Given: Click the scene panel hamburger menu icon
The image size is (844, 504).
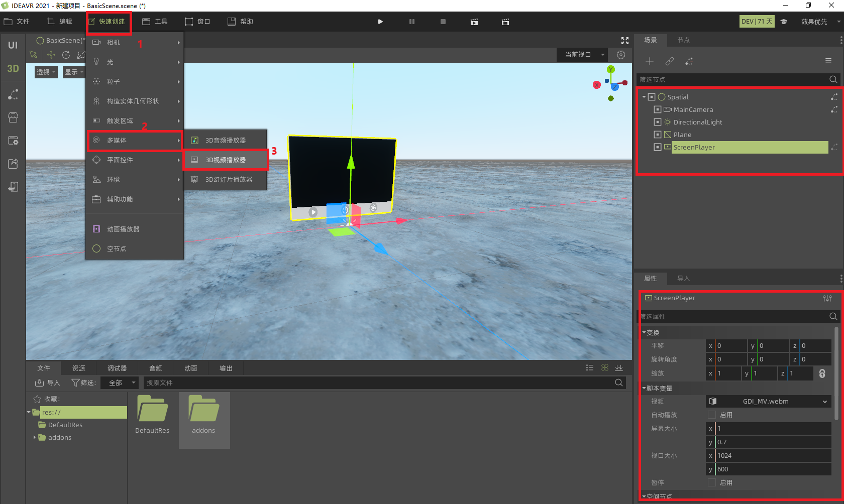Looking at the screenshot, I should [x=828, y=61].
